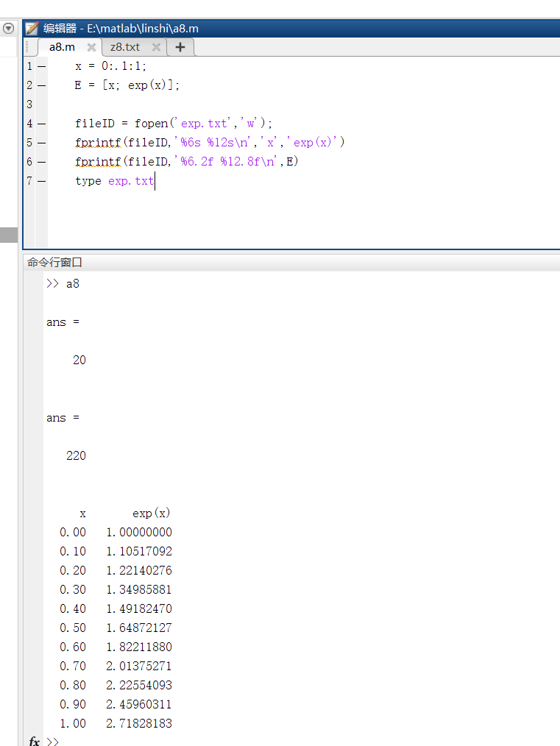Click output value 1.22140276
The width and height of the screenshot is (560, 746).
point(139,570)
